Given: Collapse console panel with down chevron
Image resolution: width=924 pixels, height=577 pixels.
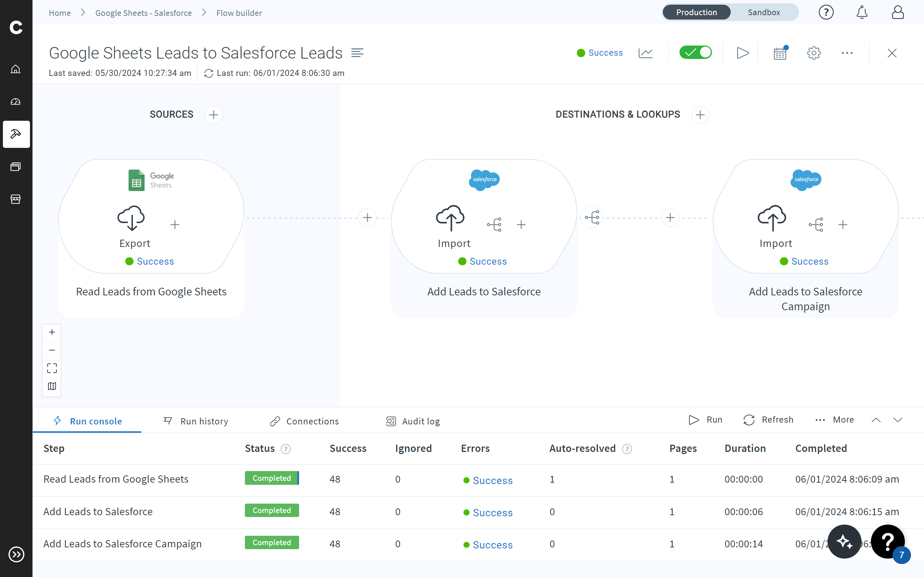Looking at the screenshot, I should (x=898, y=420).
